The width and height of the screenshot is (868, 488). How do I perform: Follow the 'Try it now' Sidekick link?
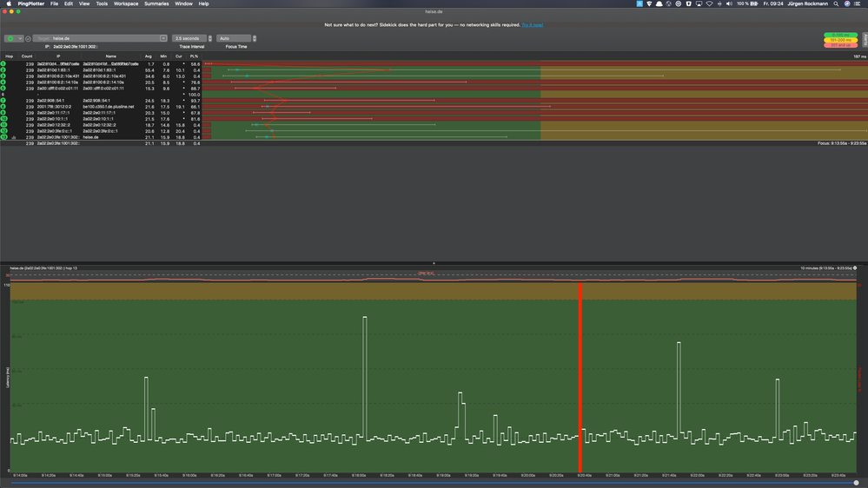(x=532, y=25)
